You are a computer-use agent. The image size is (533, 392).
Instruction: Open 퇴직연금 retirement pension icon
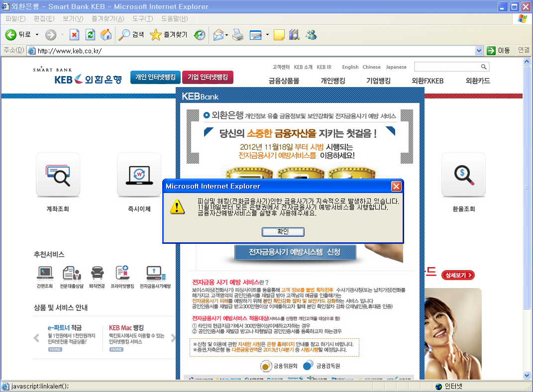pos(97,273)
